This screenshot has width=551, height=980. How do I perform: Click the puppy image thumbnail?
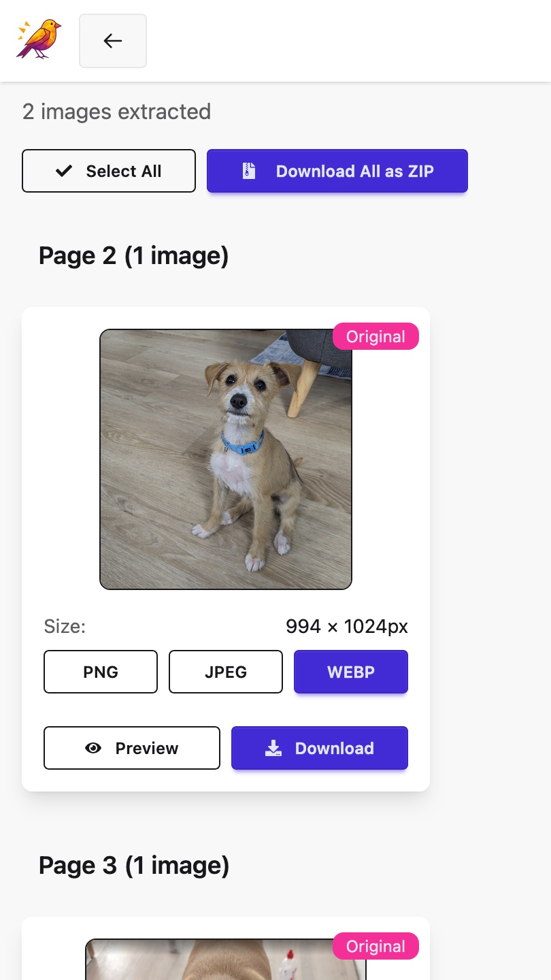(226, 459)
